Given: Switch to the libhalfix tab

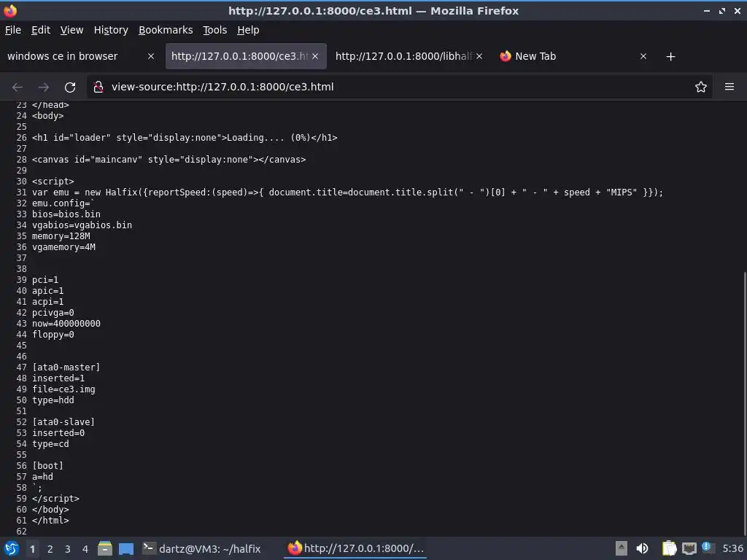Looking at the screenshot, I should coord(404,56).
